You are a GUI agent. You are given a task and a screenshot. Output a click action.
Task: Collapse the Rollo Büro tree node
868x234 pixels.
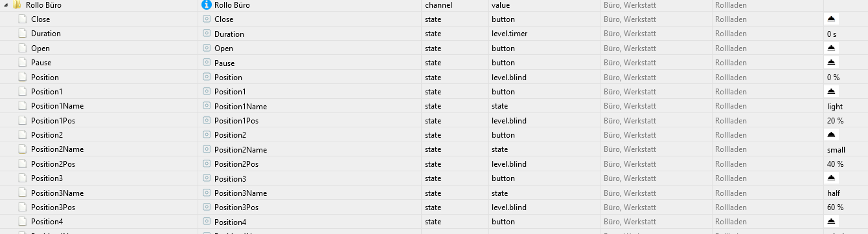5,5
